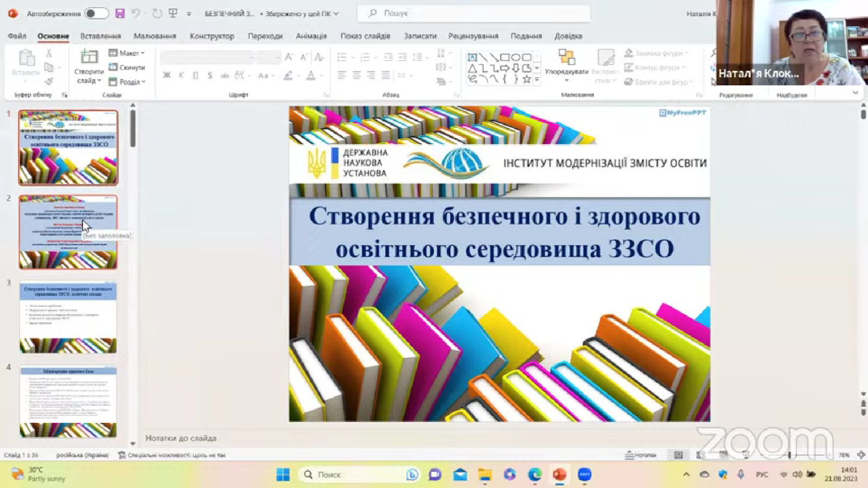This screenshot has height=488, width=868.
Task: Open the Рецензування tab
Action: click(x=473, y=36)
